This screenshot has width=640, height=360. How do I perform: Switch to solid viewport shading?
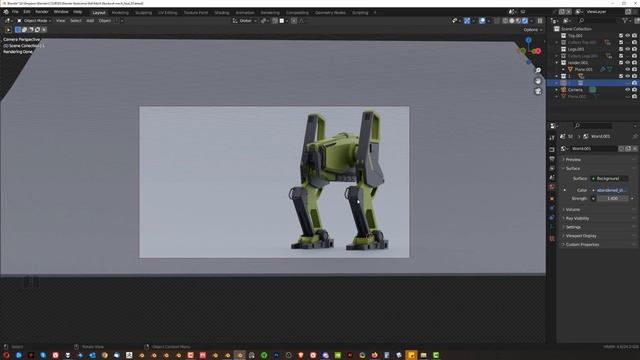(512, 21)
